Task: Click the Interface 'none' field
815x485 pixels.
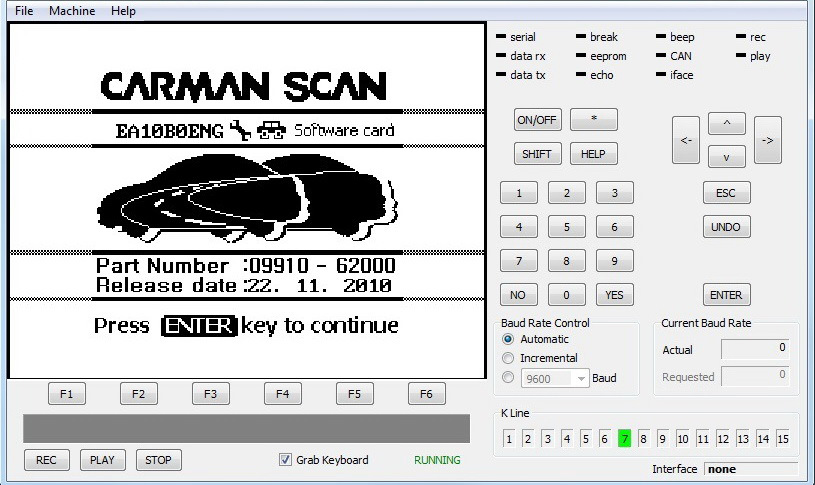Action: tap(751, 469)
